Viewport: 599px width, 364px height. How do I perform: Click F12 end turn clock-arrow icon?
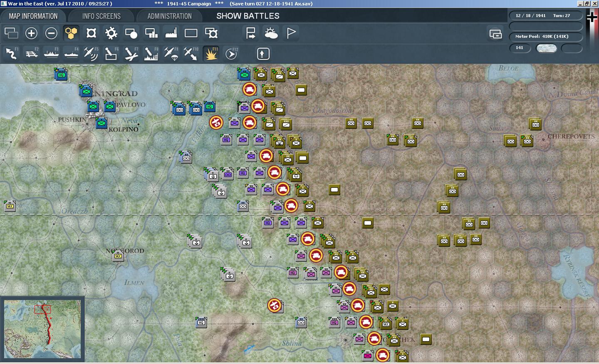(231, 54)
